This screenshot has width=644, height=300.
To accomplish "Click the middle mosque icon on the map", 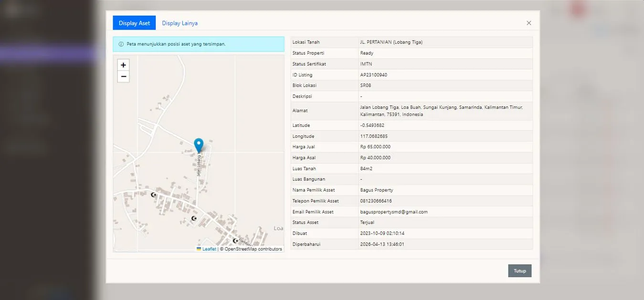I will pyautogui.click(x=194, y=218).
